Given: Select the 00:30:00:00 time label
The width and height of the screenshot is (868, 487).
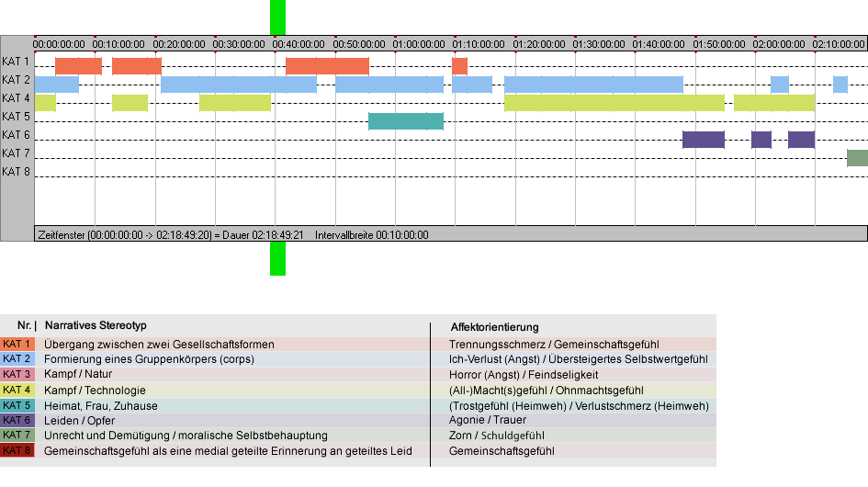Looking at the screenshot, I should coord(239,44).
